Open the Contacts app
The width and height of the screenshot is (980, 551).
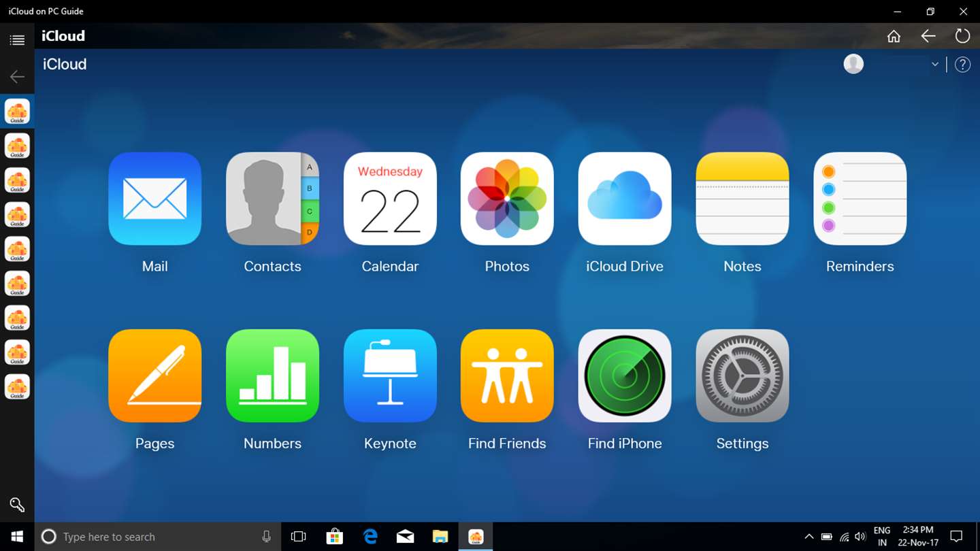point(272,199)
